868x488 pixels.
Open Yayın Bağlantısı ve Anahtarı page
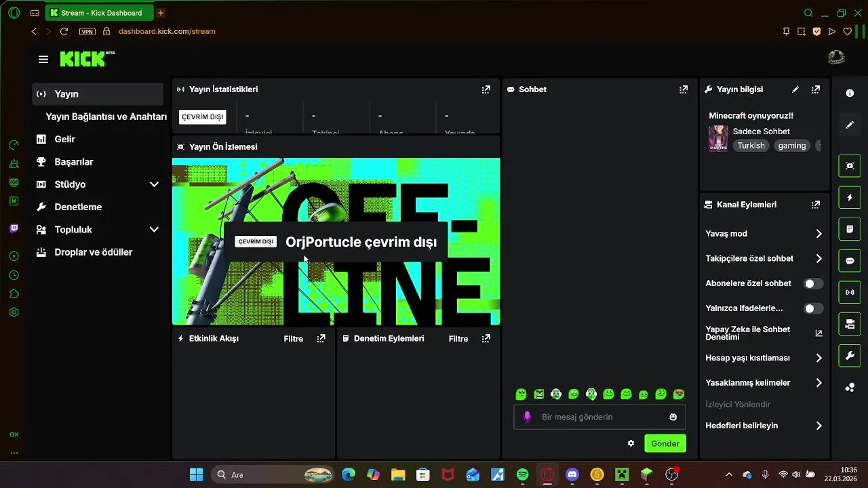click(x=106, y=117)
